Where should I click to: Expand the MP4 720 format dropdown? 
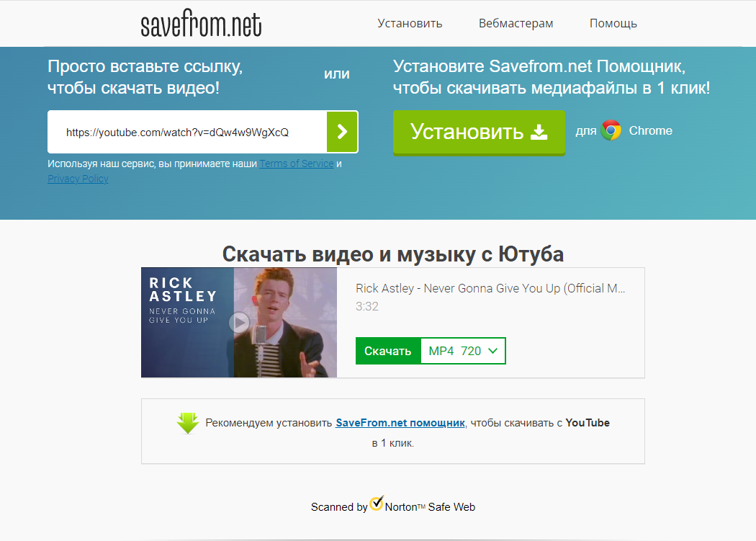tap(464, 351)
